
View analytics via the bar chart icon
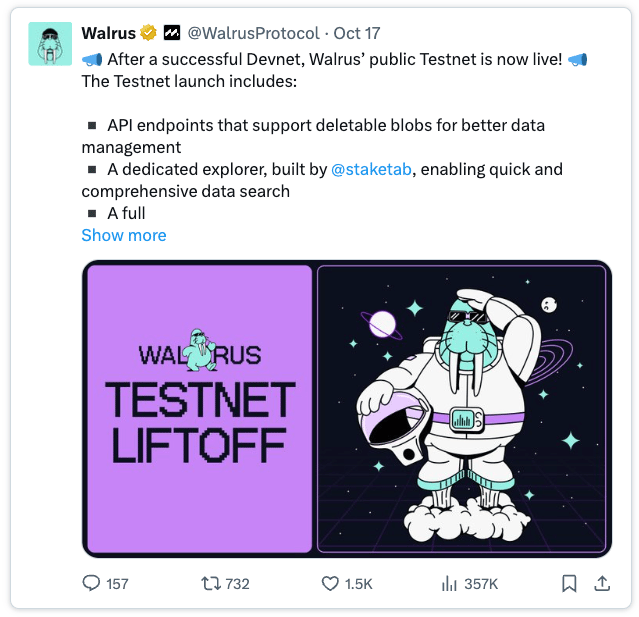(449, 583)
